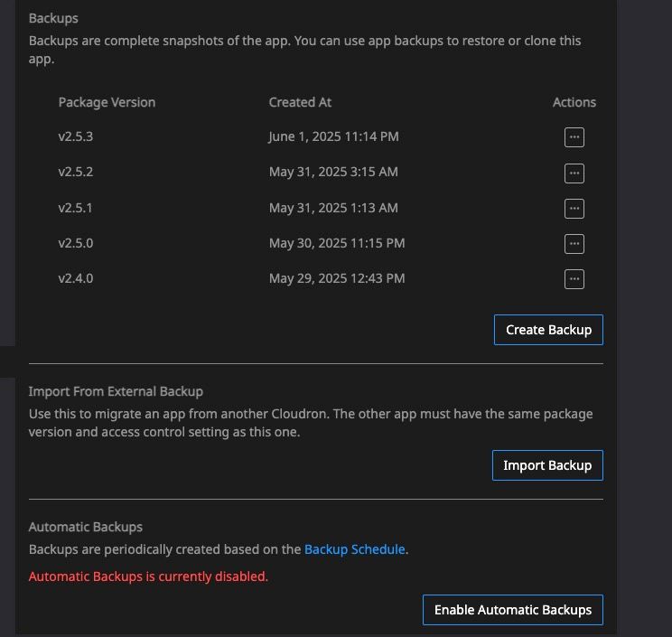Select the v2.4.0 package version entry
672x637 pixels.
tap(76, 278)
